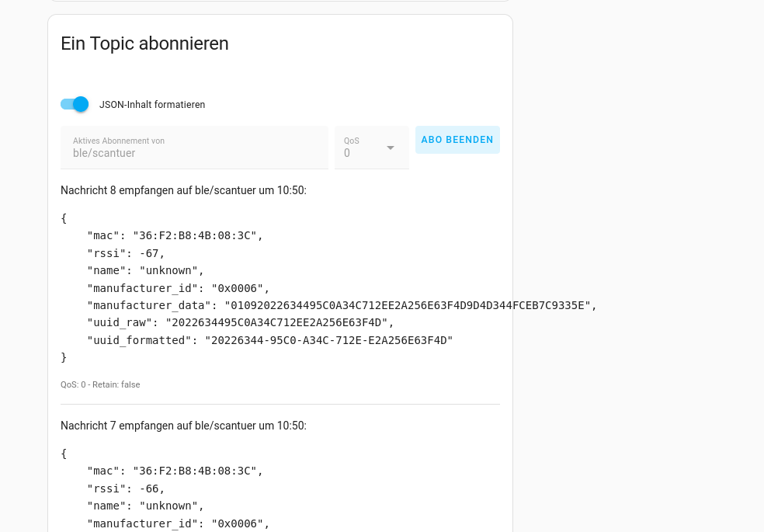Toggle the JSON-Inhalt formatieren switch

75,104
